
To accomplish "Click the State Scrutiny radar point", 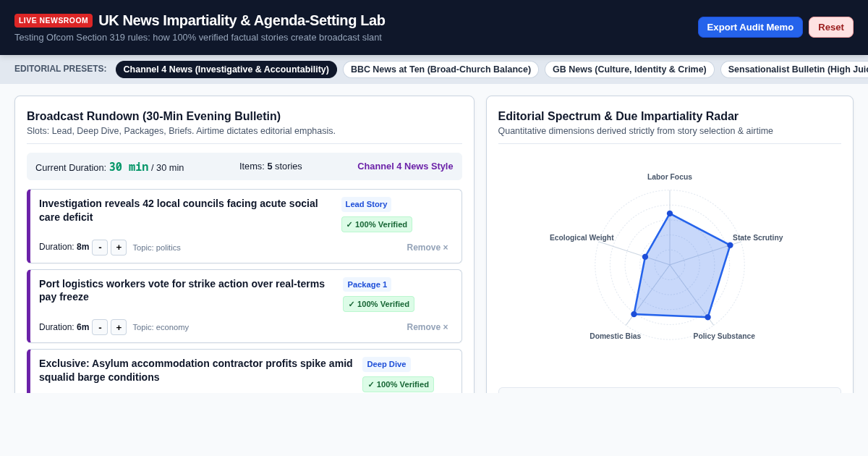I will click(730, 245).
